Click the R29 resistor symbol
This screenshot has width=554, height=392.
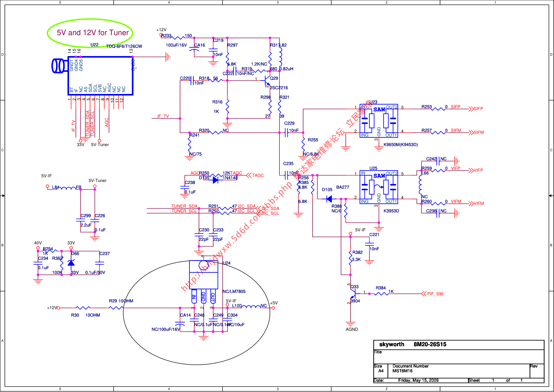[116, 308]
